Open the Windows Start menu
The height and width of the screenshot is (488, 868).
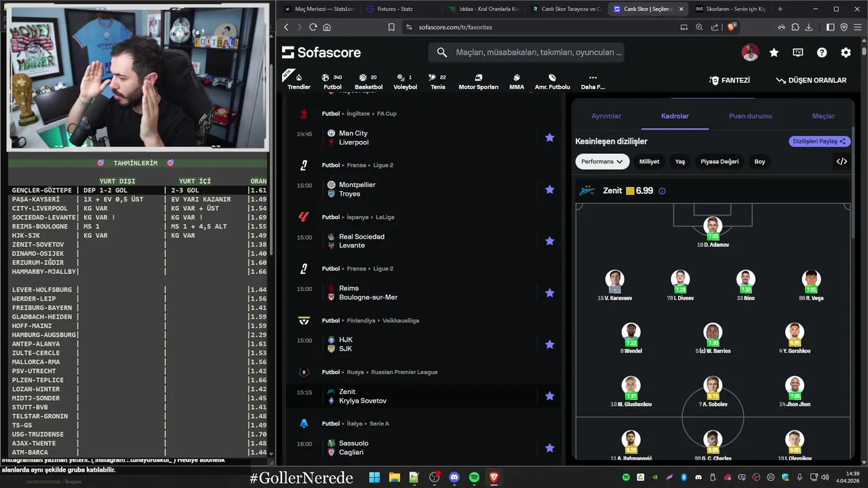click(x=374, y=477)
